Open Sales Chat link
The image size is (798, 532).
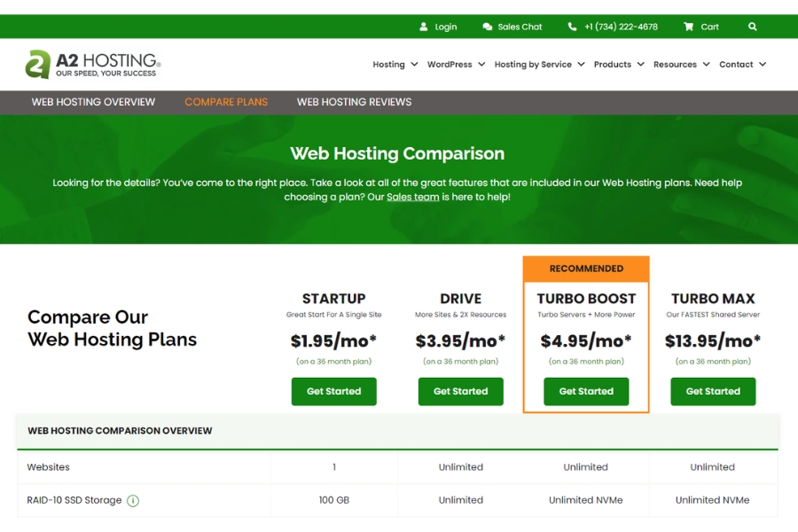520,27
